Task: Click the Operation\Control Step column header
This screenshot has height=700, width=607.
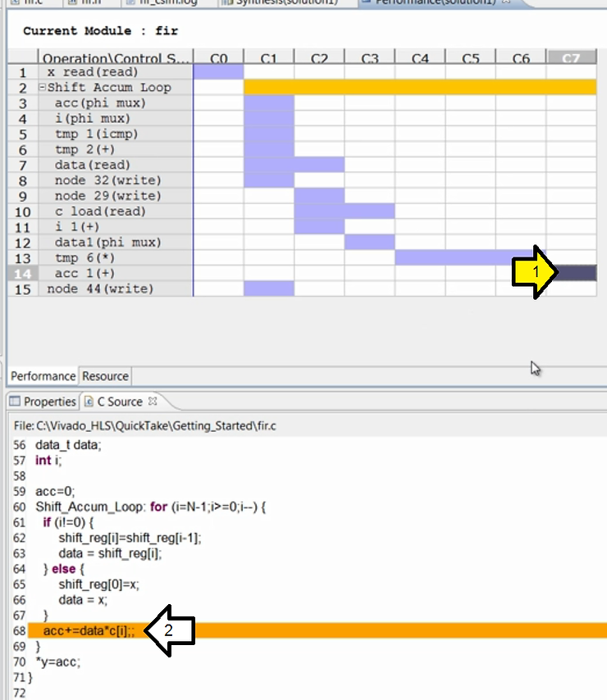Action: pyautogui.click(x=116, y=57)
